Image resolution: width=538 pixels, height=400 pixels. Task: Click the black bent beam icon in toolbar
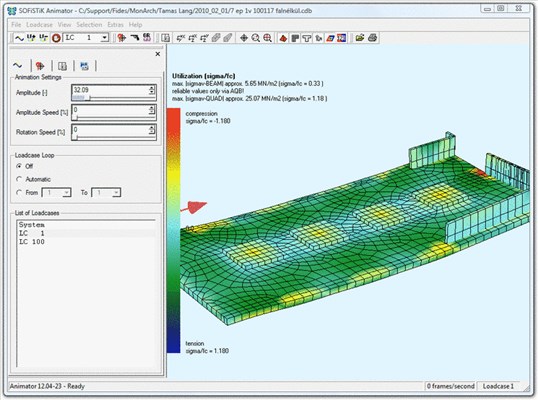134,38
